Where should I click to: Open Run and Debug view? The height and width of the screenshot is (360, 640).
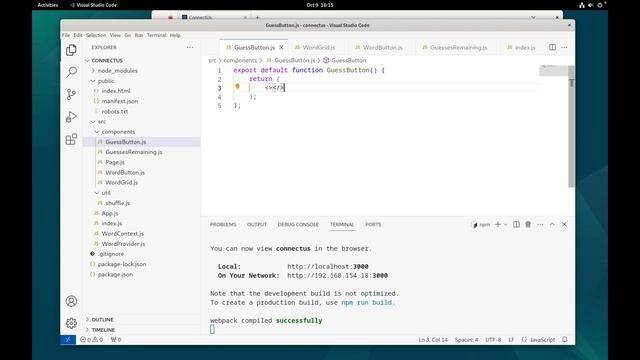tap(71, 117)
